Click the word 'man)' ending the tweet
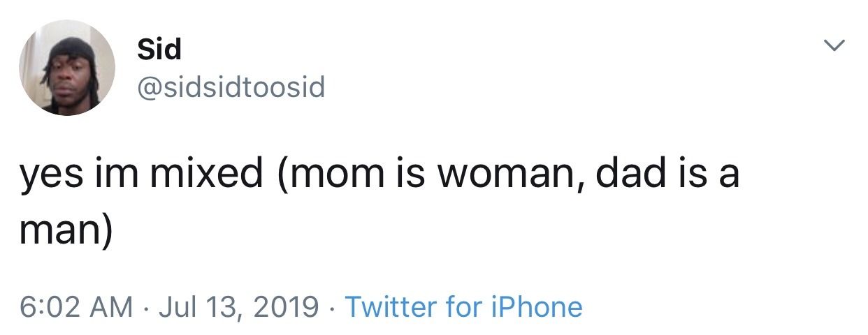Screen dimensions: 868x335 point(64,229)
